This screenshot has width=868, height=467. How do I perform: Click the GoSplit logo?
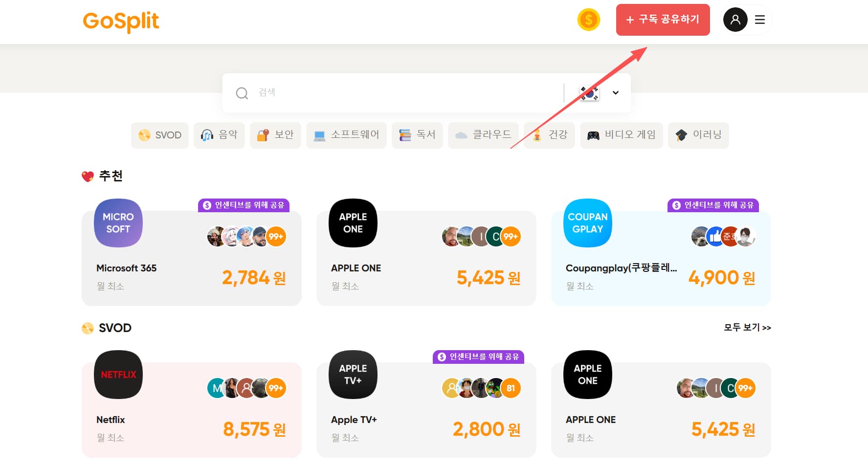tap(121, 21)
